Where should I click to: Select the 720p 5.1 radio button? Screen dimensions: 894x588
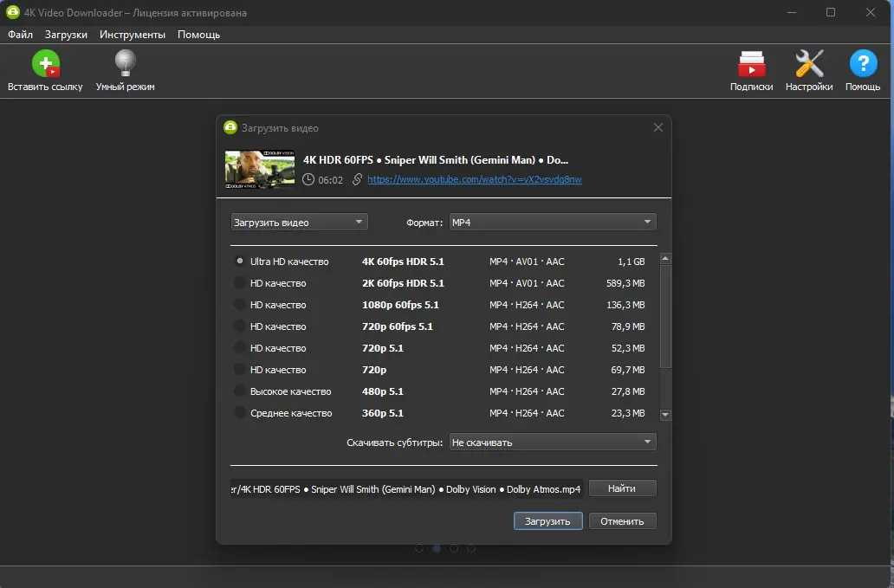click(240, 347)
